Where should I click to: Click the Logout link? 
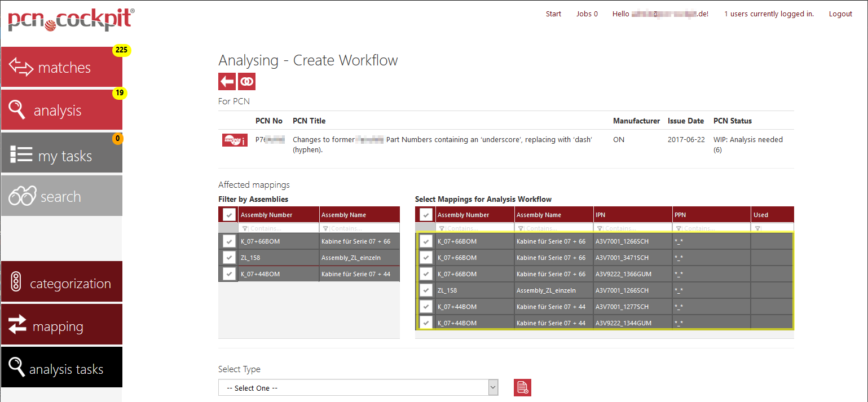pos(840,14)
